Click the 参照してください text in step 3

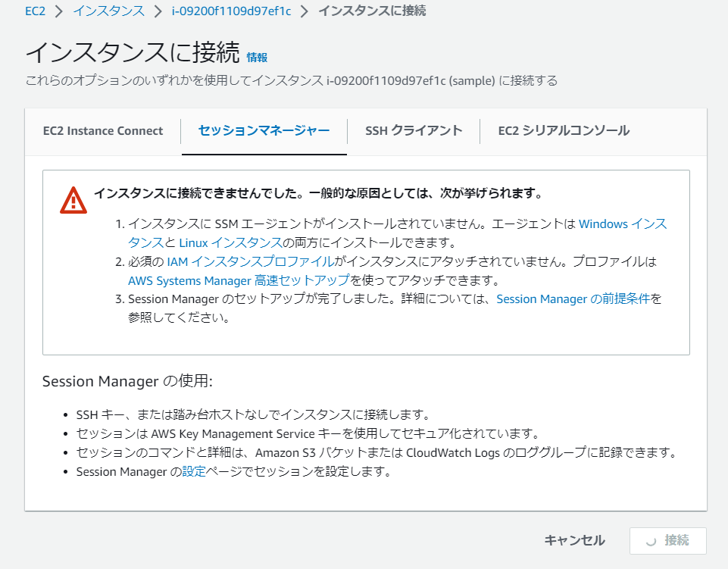pos(179,318)
